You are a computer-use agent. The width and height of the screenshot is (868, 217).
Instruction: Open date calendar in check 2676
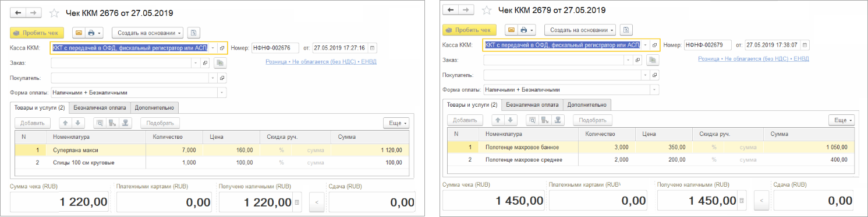[x=373, y=48]
